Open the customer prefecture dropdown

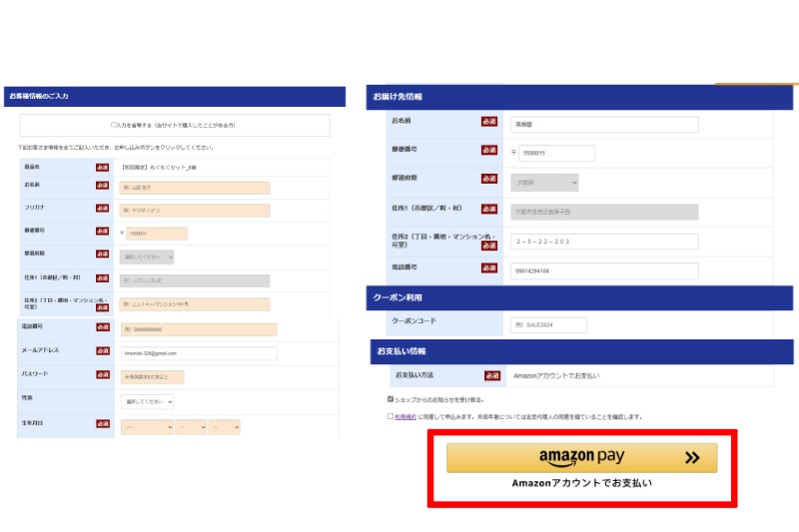point(147,258)
